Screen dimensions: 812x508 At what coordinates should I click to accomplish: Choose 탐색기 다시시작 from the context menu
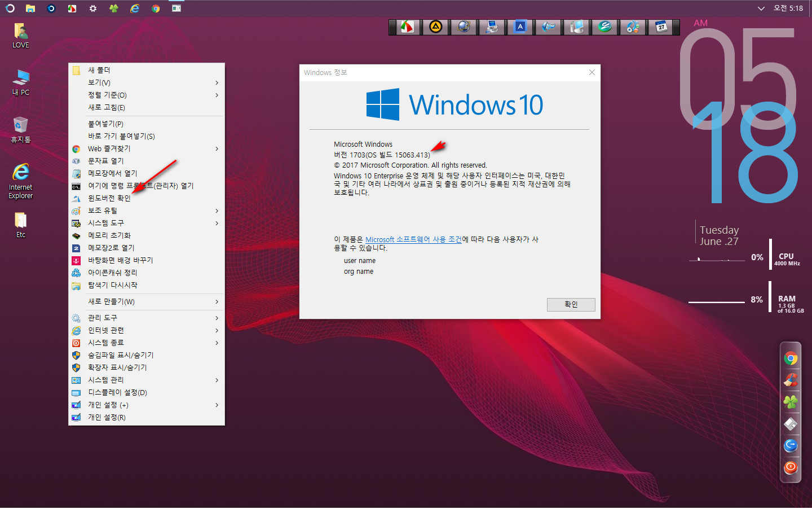coord(147,285)
